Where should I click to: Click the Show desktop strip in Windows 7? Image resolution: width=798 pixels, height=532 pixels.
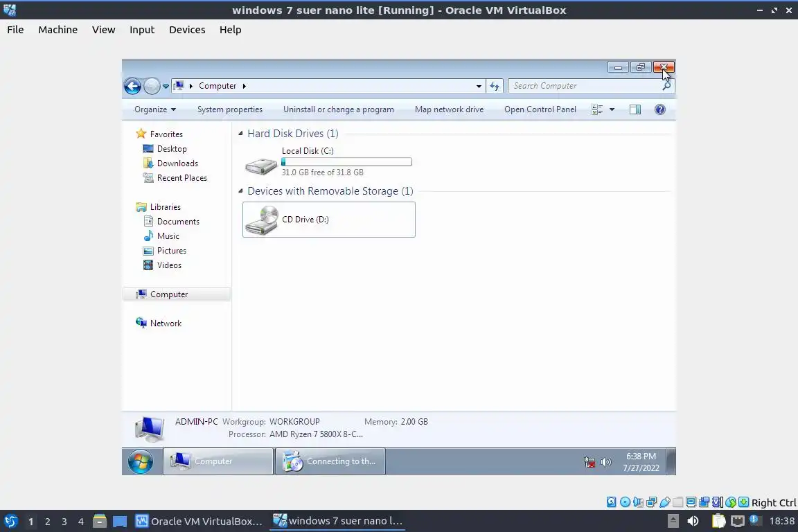pyautogui.click(x=672, y=462)
